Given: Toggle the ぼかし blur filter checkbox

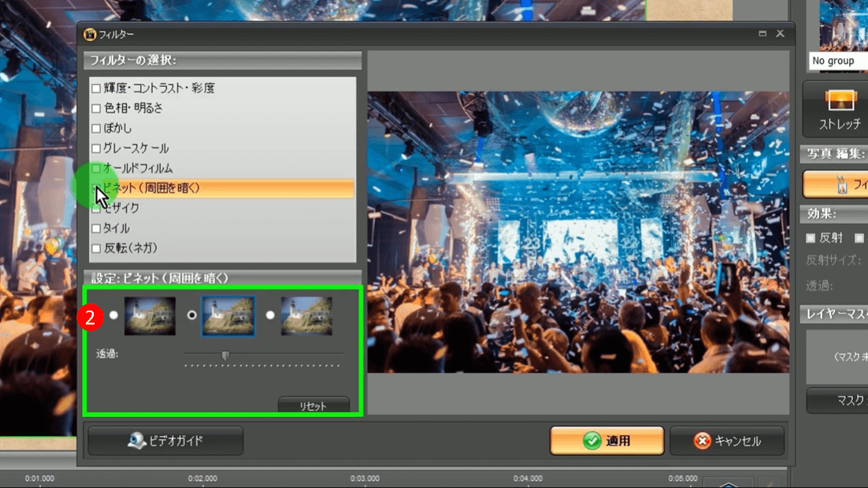Looking at the screenshot, I should (96, 129).
